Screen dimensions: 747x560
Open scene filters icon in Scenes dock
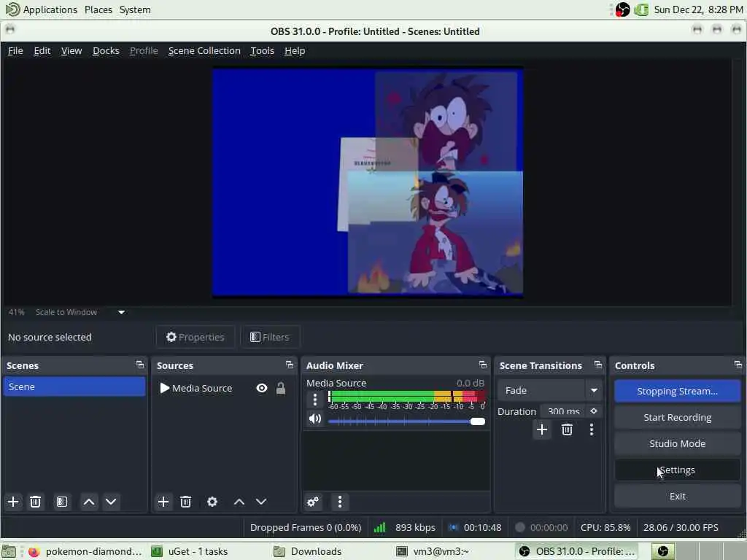pos(62,502)
